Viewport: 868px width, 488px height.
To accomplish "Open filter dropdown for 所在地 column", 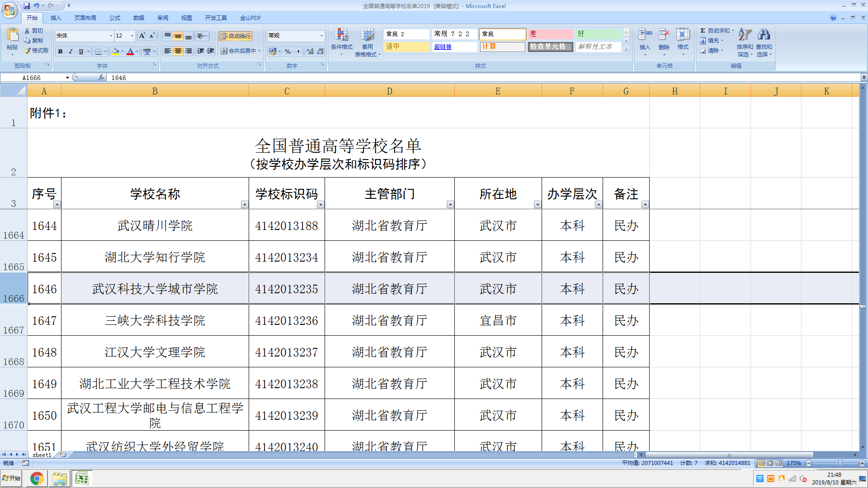I will 537,205.
